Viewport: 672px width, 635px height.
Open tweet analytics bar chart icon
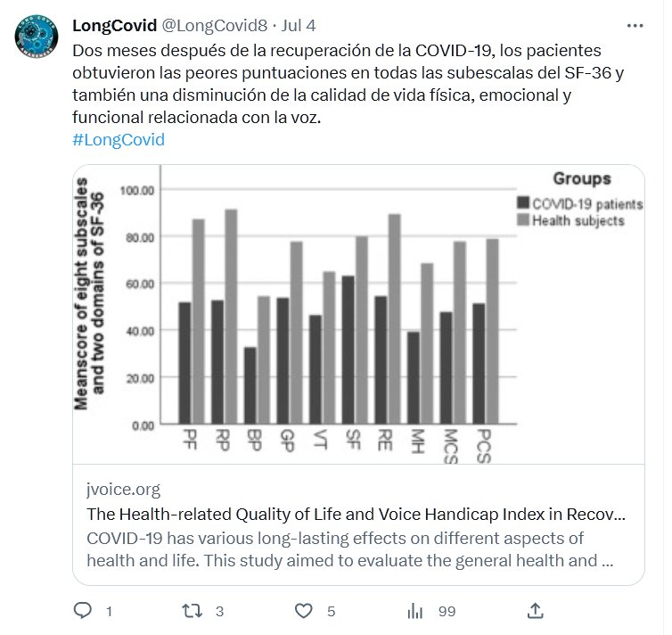pyautogui.click(x=415, y=611)
